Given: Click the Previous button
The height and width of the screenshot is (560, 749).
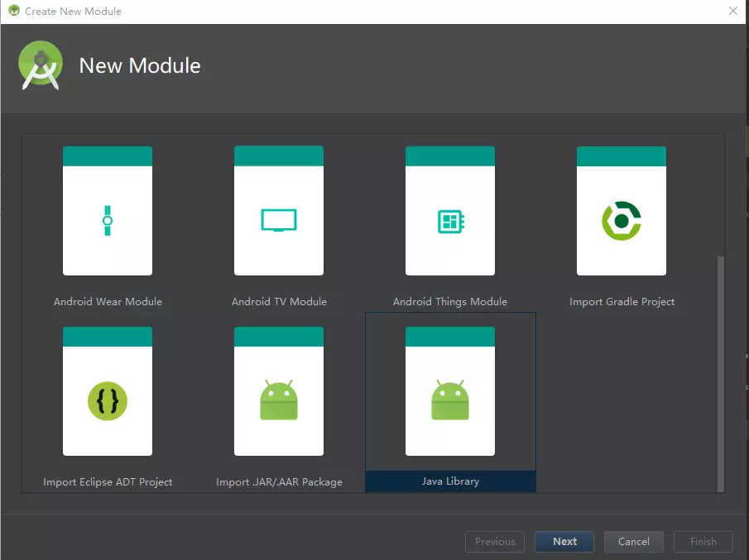Looking at the screenshot, I should [495, 541].
